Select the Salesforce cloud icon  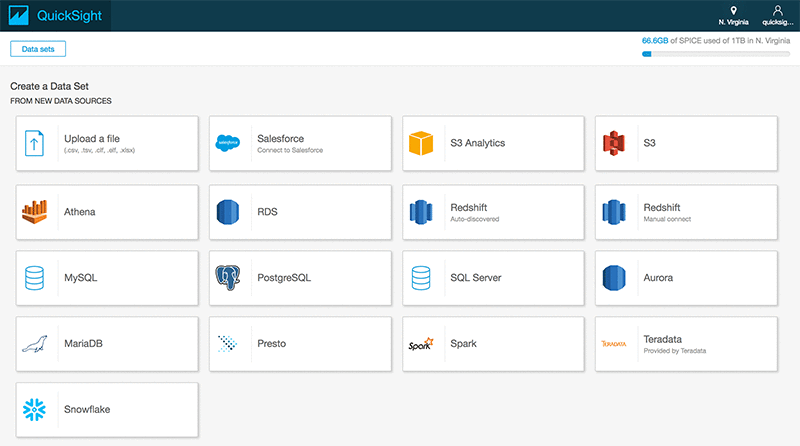[x=228, y=143]
